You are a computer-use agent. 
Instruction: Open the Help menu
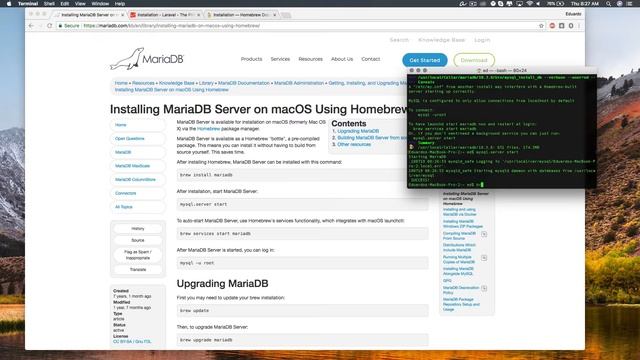pos(120,4)
